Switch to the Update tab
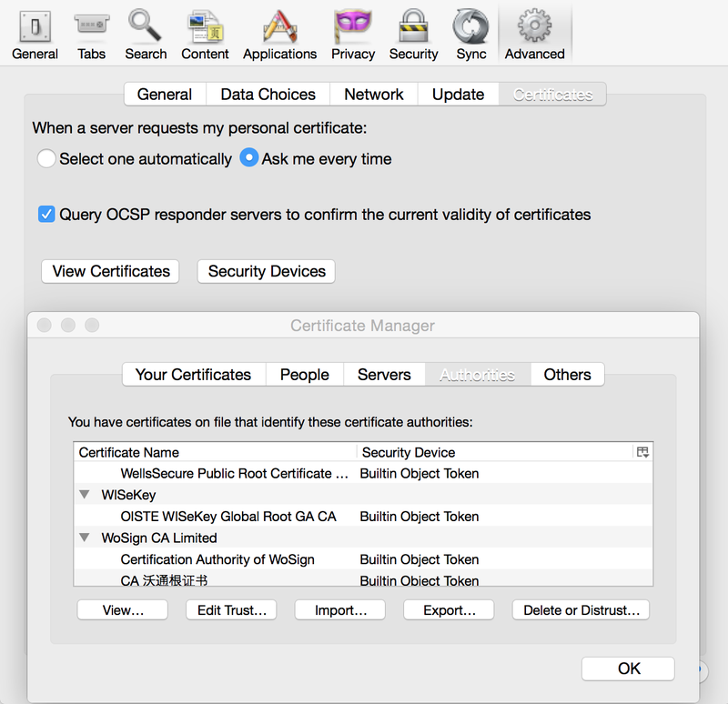Screen dimensions: 728x704 click(x=459, y=95)
